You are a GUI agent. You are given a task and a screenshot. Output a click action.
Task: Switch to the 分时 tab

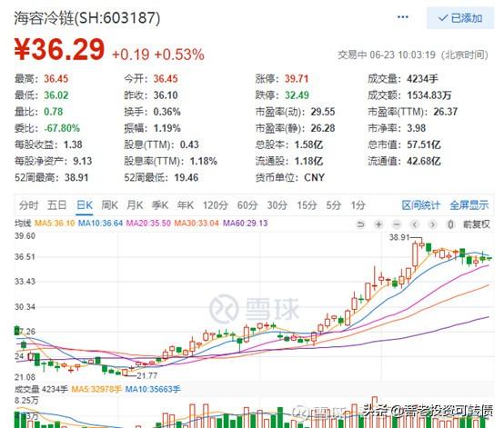[29, 204]
